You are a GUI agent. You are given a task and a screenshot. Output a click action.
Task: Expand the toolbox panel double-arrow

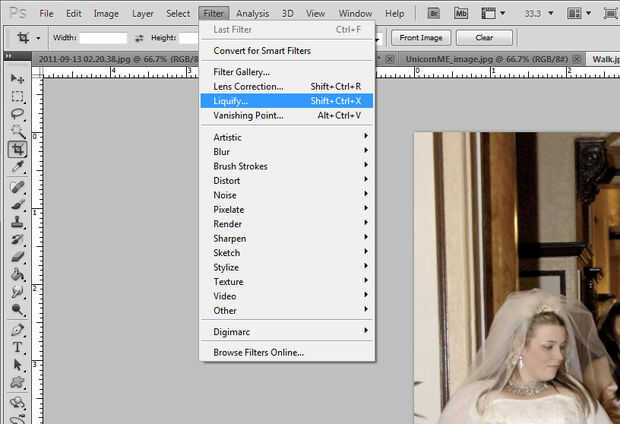pyautogui.click(x=8, y=56)
